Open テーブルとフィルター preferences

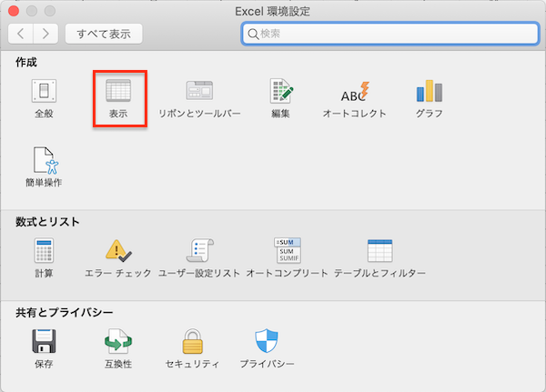(379, 257)
